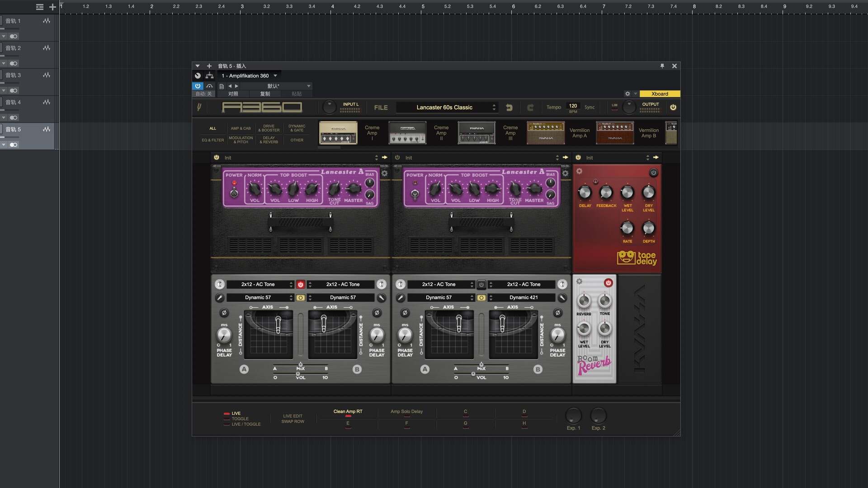Open tape delay pedal settings gear

click(579, 171)
